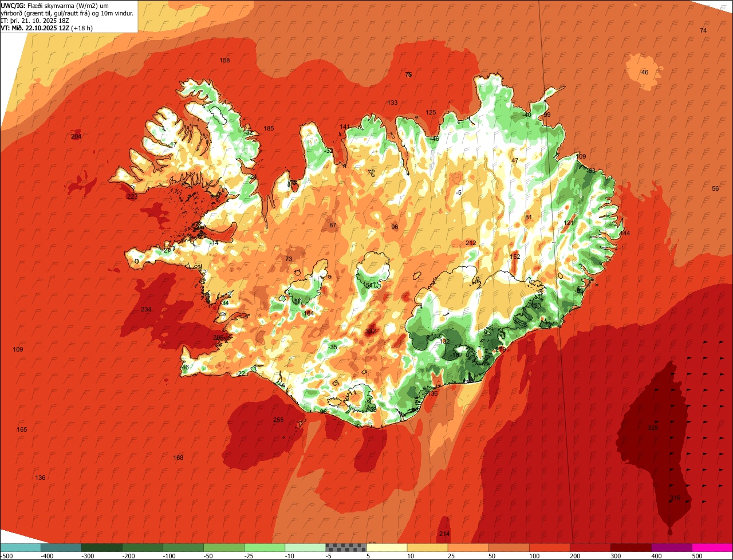Click the map value 185
The width and height of the screenshot is (733, 560).
(x=269, y=128)
